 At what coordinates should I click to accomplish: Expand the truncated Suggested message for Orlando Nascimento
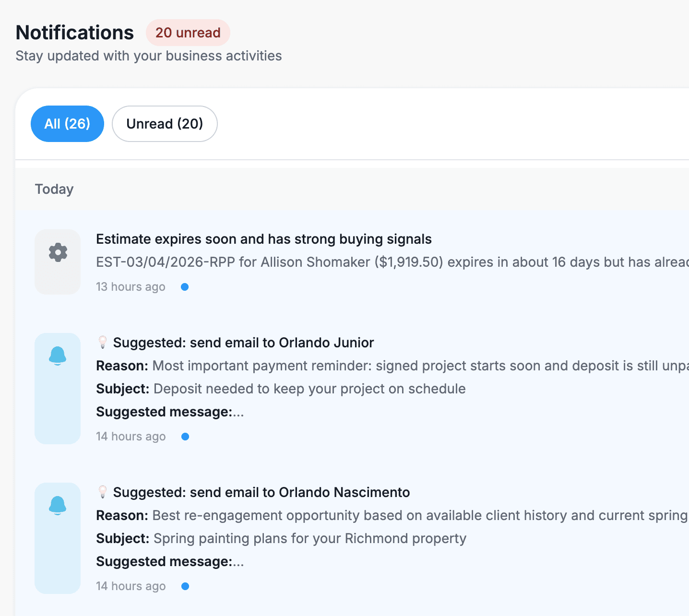pos(238,562)
